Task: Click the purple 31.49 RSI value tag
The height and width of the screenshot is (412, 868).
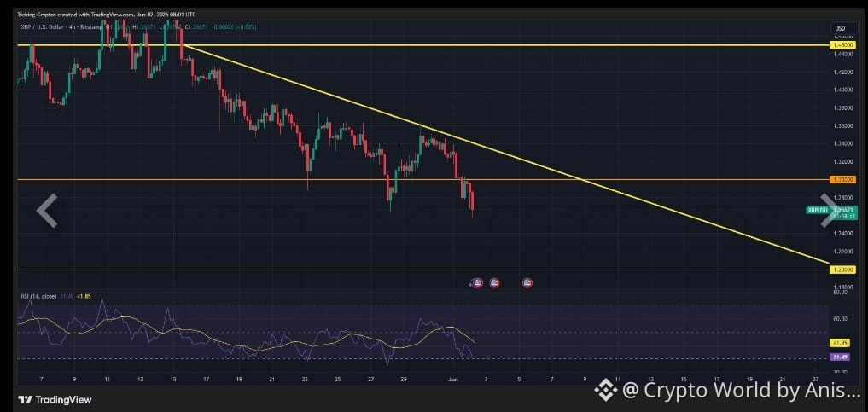Action: [842, 357]
